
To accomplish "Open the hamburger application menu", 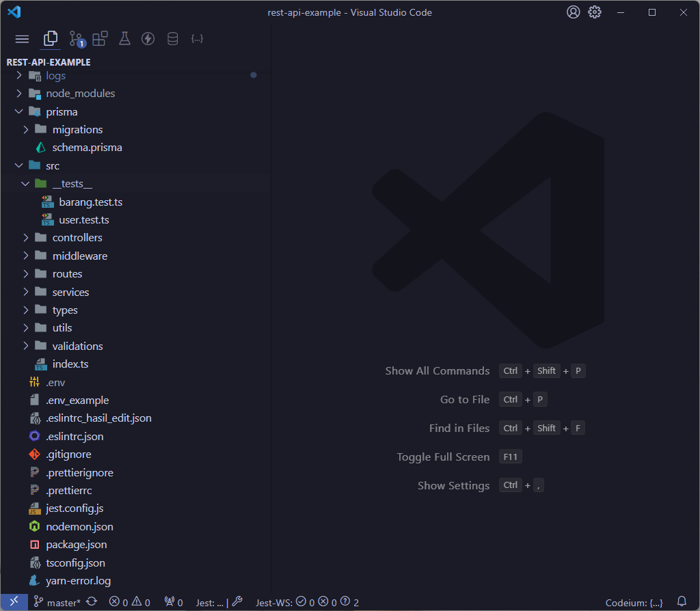I will [x=22, y=39].
